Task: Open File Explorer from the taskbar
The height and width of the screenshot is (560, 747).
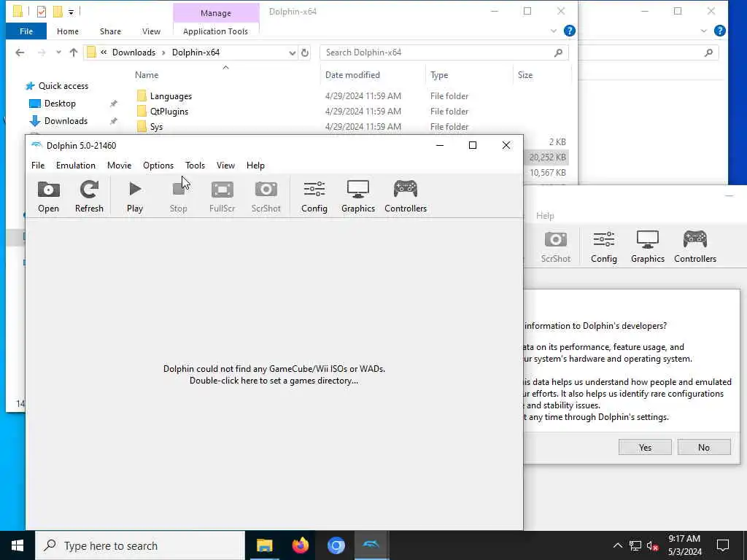Action: click(x=264, y=545)
